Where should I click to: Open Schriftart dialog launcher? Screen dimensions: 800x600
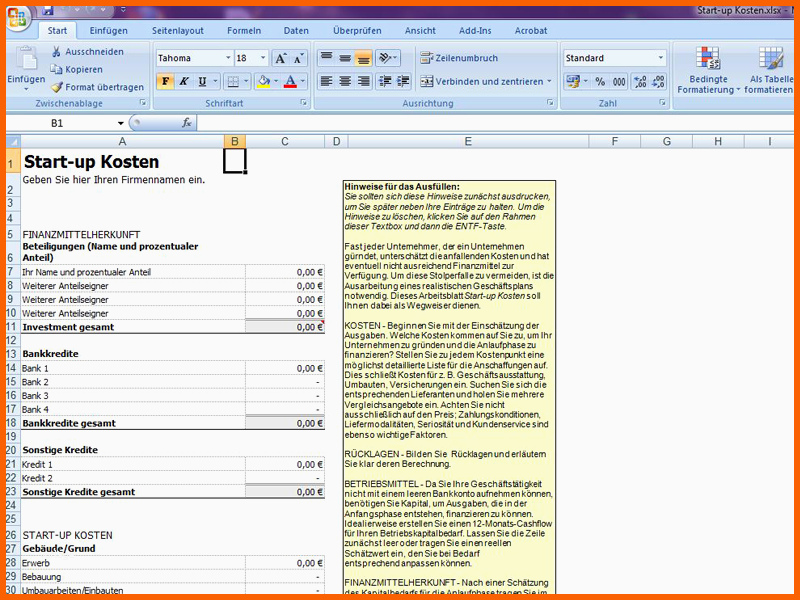[x=304, y=103]
